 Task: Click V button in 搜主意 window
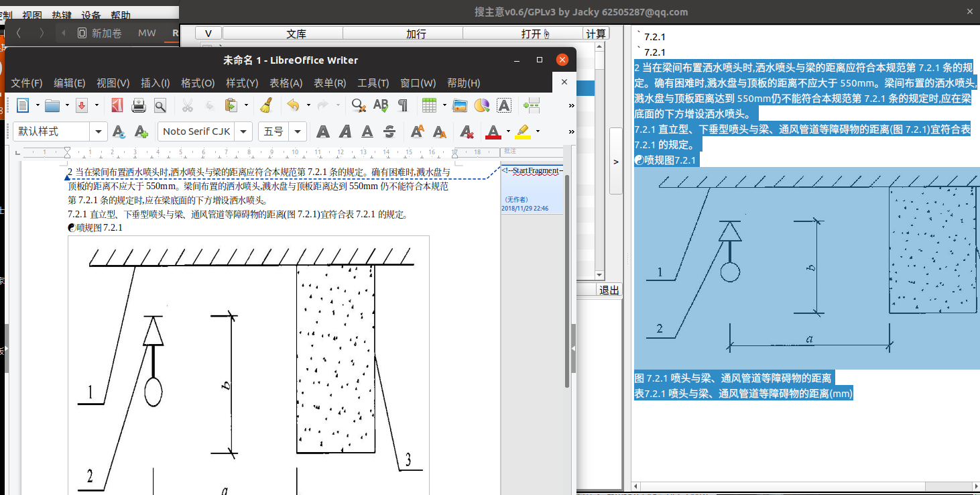[x=208, y=34]
